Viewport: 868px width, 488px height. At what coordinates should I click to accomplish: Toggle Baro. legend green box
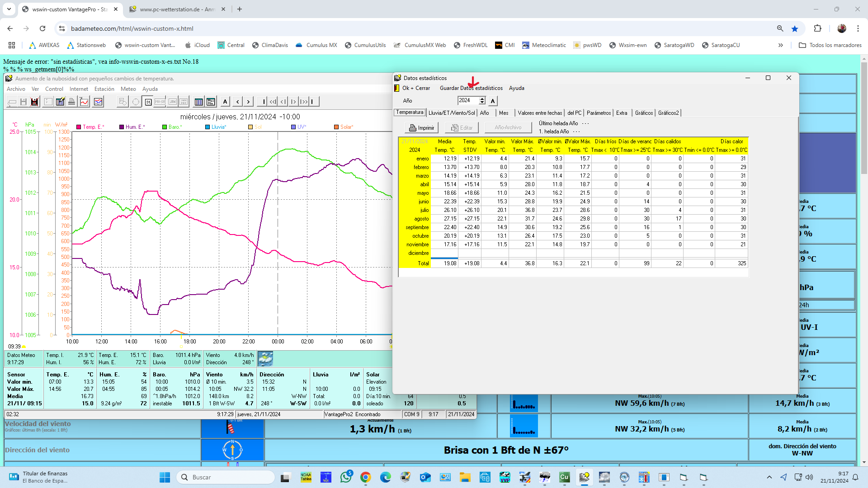(x=165, y=127)
